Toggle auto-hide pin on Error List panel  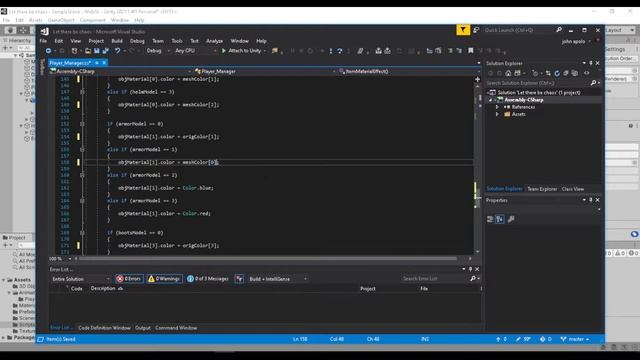(470, 269)
